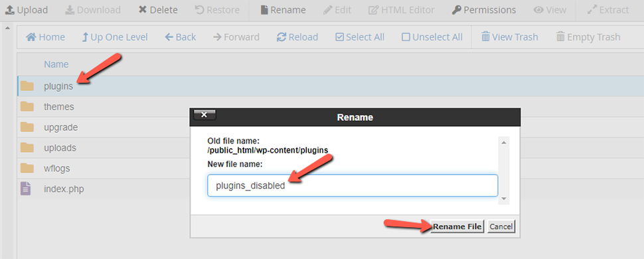Click the Rename toolbar button
The image size is (644, 259).
pyautogui.click(x=283, y=10)
